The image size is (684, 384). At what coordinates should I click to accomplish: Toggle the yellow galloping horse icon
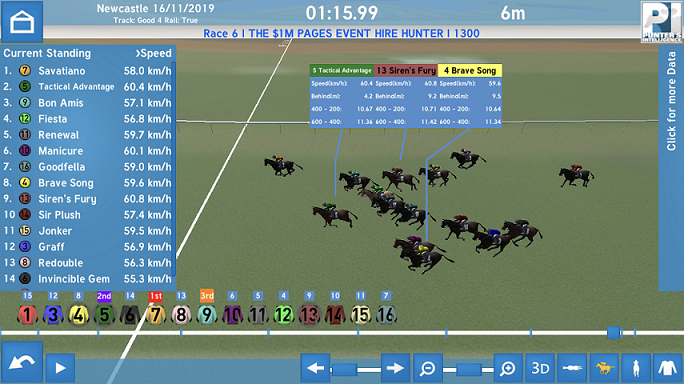point(605,368)
